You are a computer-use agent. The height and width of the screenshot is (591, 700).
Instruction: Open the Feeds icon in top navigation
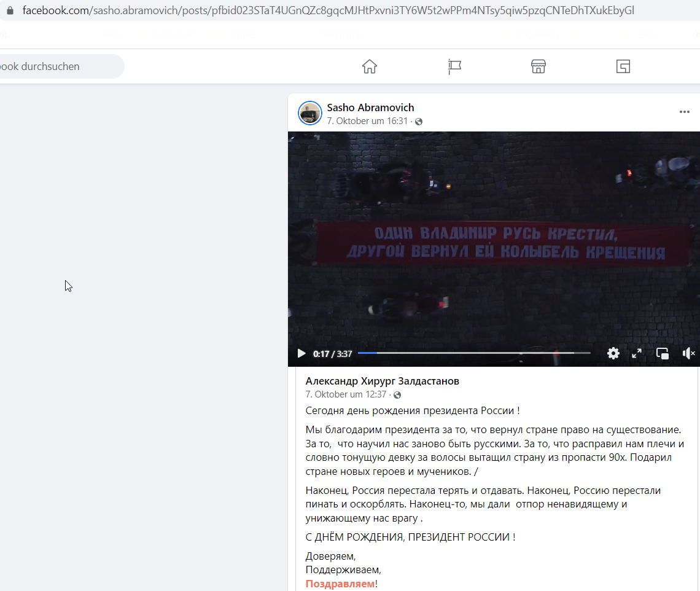pyautogui.click(x=623, y=66)
